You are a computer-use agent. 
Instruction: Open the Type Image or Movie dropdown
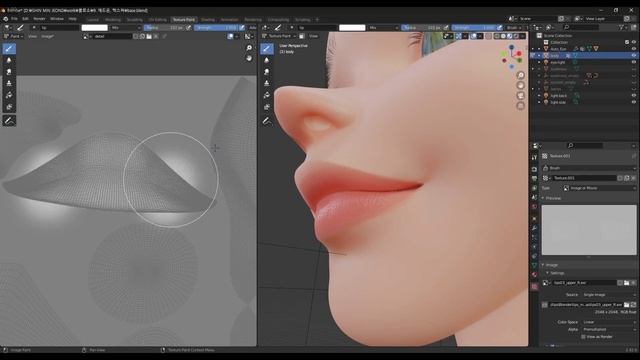coord(599,188)
